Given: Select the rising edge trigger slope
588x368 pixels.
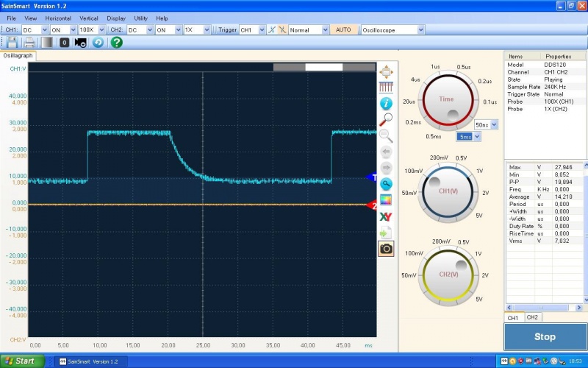Looking at the screenshot, I should tap(272, 30).
